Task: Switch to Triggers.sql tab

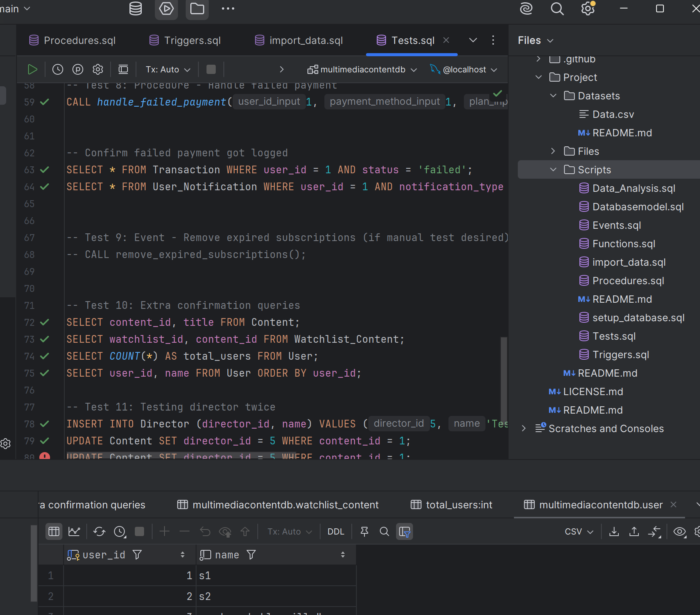Action: 185,40
